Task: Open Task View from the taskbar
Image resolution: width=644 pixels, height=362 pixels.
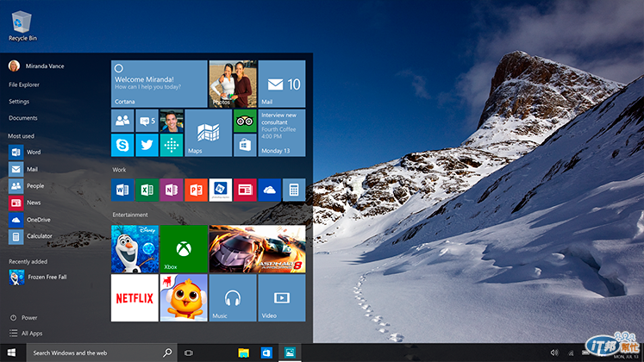Action: [189, 353]
